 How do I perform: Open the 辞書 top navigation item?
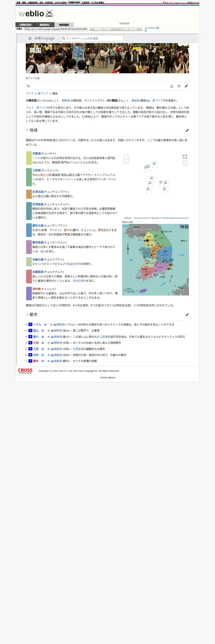click(x=18, y=3)
